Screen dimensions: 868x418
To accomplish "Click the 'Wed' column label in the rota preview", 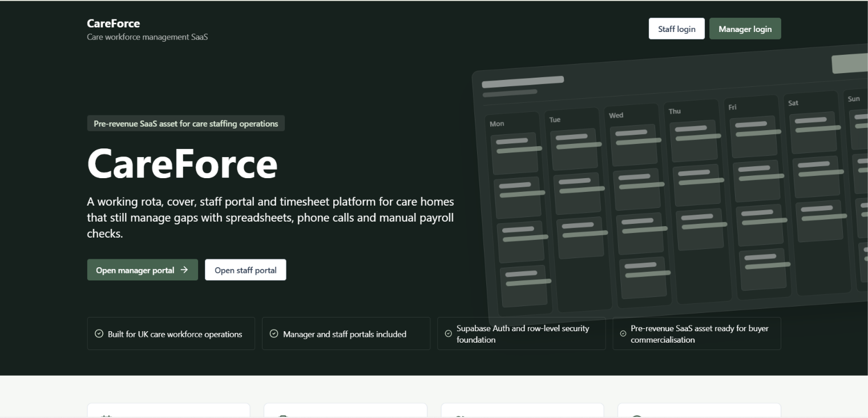I will pos(616,115).
